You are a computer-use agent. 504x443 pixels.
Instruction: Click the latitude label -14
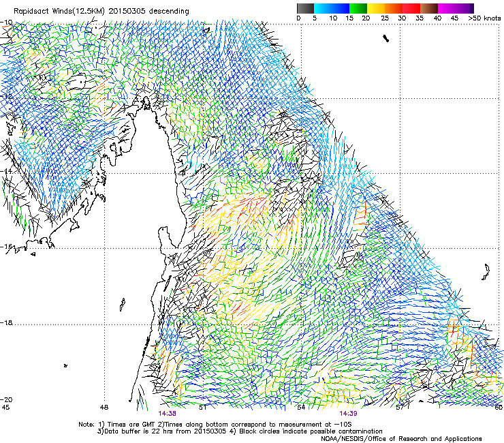click(6, 172)
